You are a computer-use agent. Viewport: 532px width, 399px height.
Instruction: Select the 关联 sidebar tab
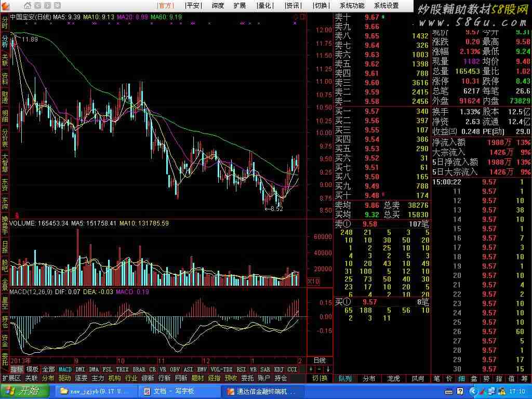point(5,60)
